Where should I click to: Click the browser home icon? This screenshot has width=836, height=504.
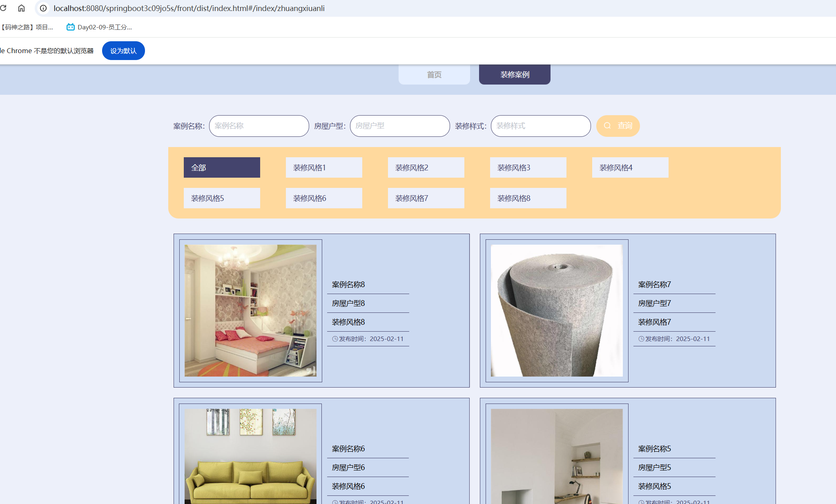pos(21,8)
